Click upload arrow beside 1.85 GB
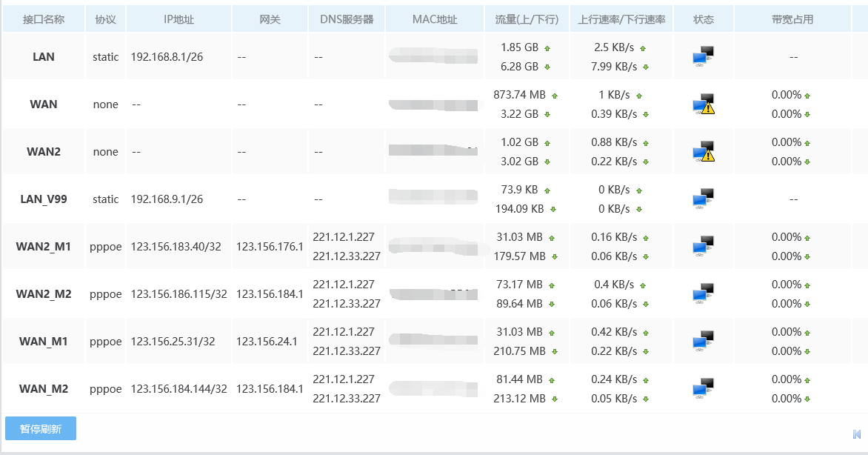The width and height of the screenshot is (868, 455). (547, 49)
